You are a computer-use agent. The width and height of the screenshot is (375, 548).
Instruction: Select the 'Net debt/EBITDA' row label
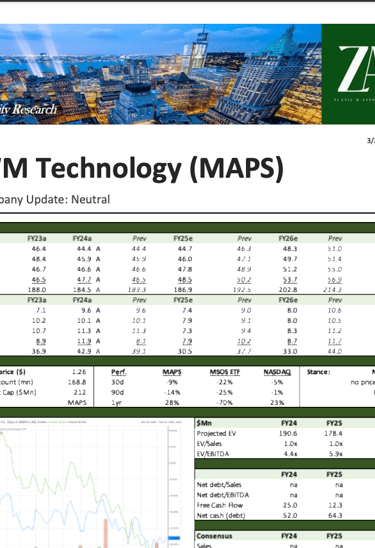pyautogui.click(x=223, y=495)
